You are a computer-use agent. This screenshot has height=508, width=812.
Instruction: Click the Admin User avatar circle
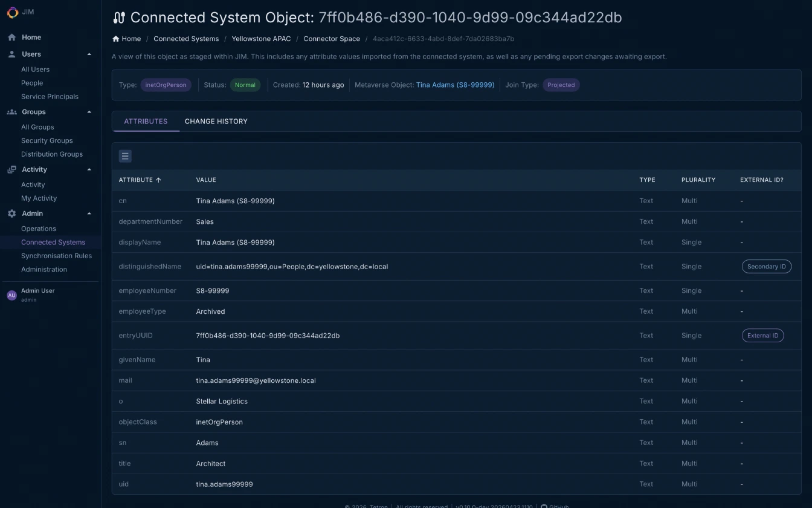pos(11,295)
